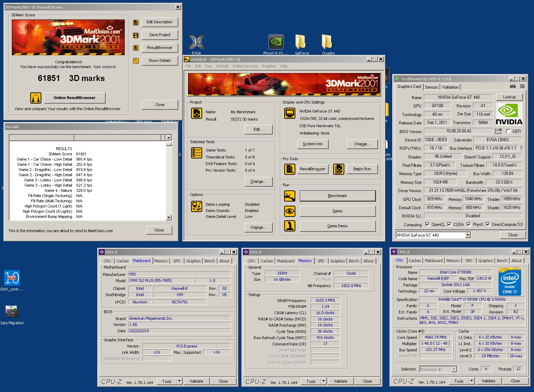
Task: Click the Lookup button in GPU-Z
Action: tap(509, 97)
